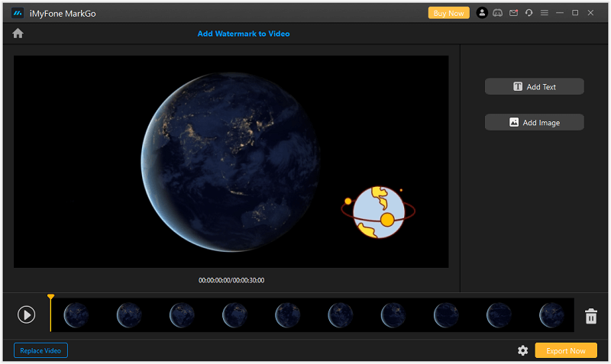Go to the Home screen icon

tap(18, 34)
